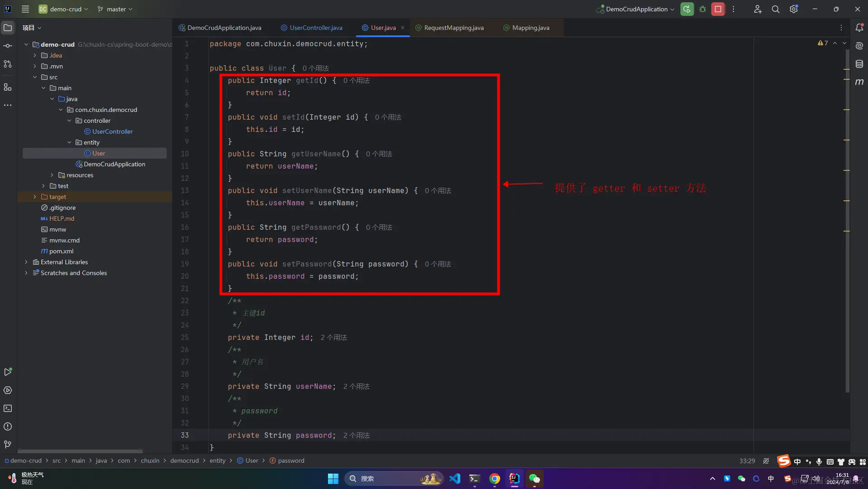Open the Run tool window
868x489 pixels.
tap(8, 372)
